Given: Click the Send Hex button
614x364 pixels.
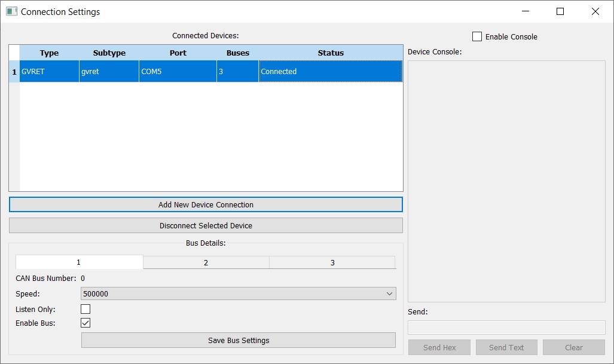Looking at the screenshot, I should coord(439,347).
